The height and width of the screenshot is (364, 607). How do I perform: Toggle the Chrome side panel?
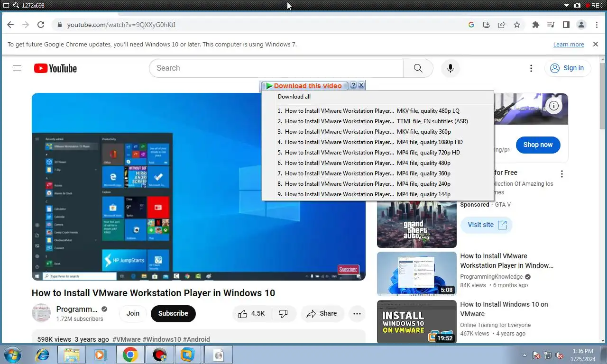click(x=566, y=25)
